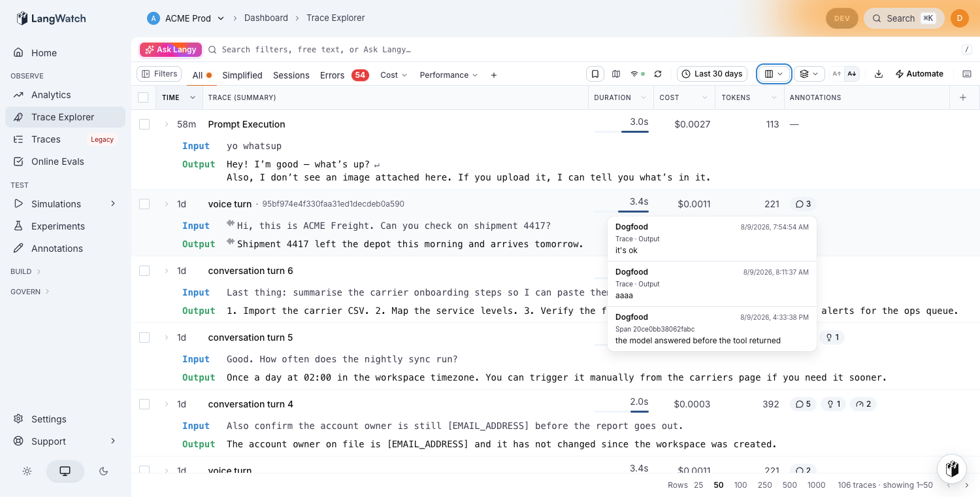Set rows per page to 100
This screenshot has height=497, width=980.
[740, 485]
